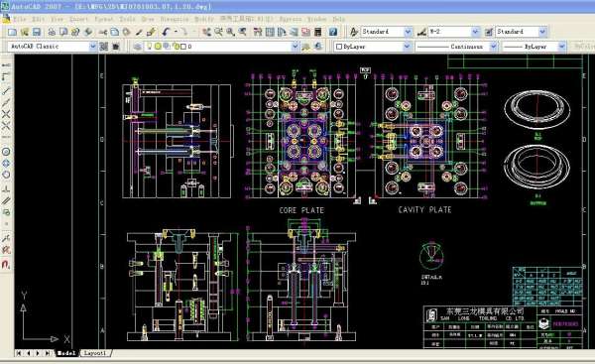This screenshot has height=364, width=595.
Task: Click the Match Properties paintbrush icon
Action: coord(151,32)
